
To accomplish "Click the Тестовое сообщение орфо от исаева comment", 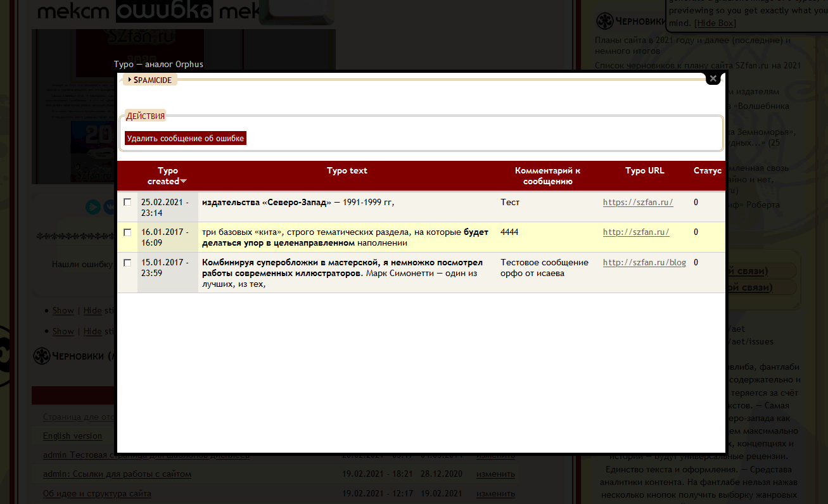I will click(545, 268).
